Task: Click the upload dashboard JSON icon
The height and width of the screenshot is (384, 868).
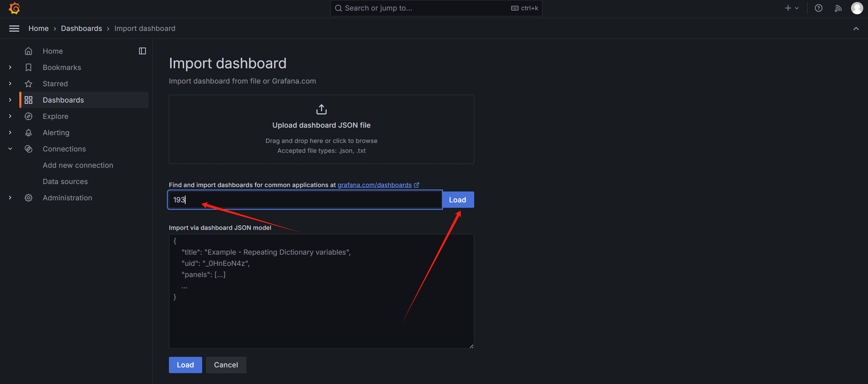Action: [321, 109]
